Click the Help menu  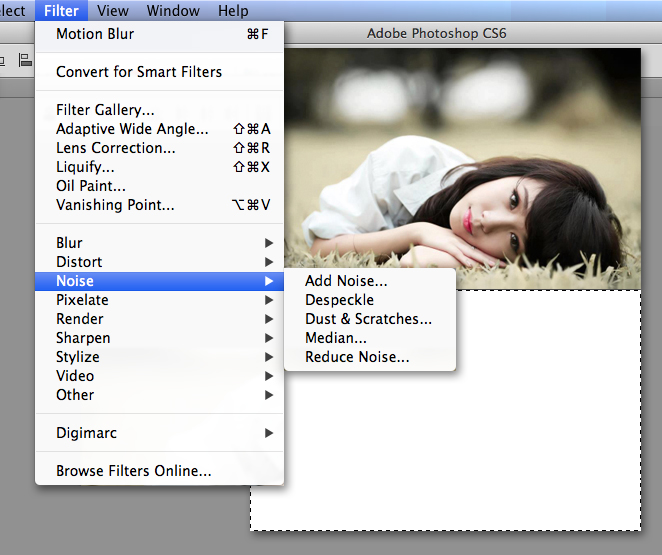point(233,11)
